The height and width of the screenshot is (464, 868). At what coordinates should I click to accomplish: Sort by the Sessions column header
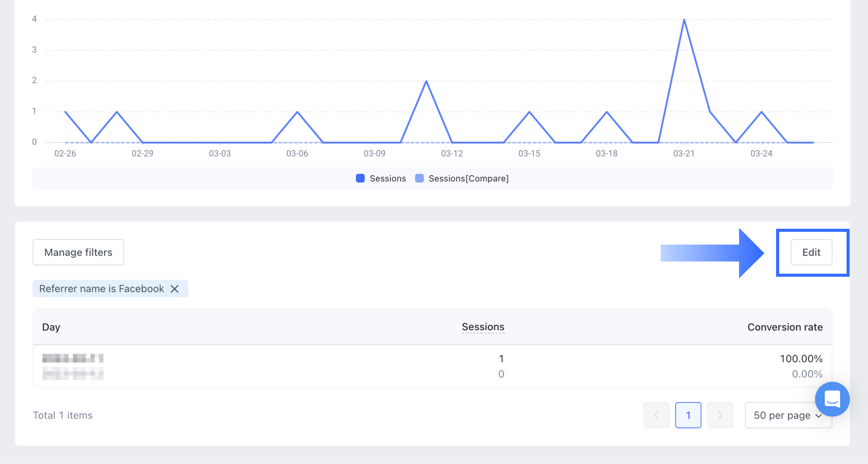tap(483, 327)
